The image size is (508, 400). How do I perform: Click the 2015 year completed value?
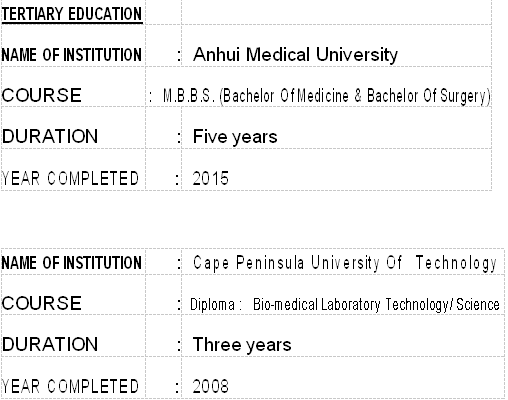[210, 178]
